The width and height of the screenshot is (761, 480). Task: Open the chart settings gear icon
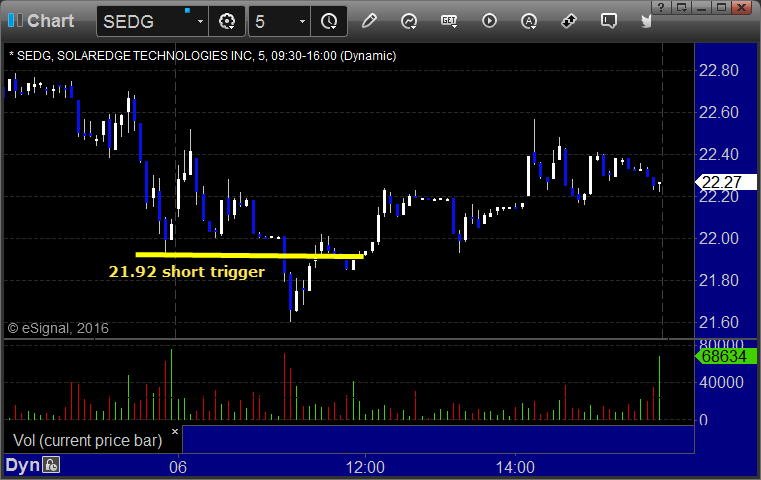click(x=227, y=21)
